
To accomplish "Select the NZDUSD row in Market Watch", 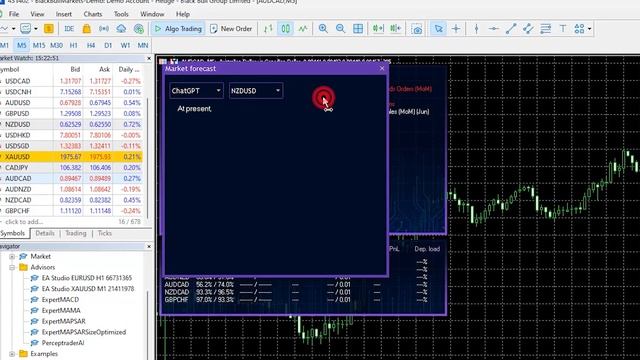I will (71, 124).
